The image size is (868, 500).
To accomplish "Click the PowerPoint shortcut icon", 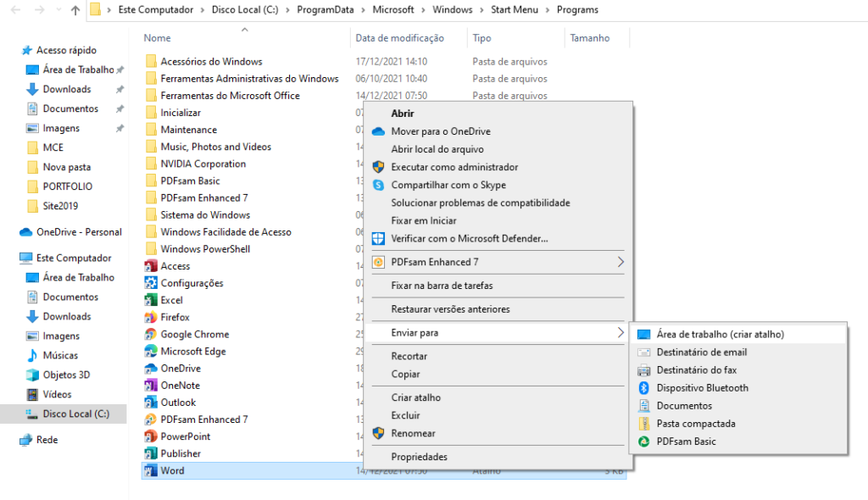I will point(151,437).
